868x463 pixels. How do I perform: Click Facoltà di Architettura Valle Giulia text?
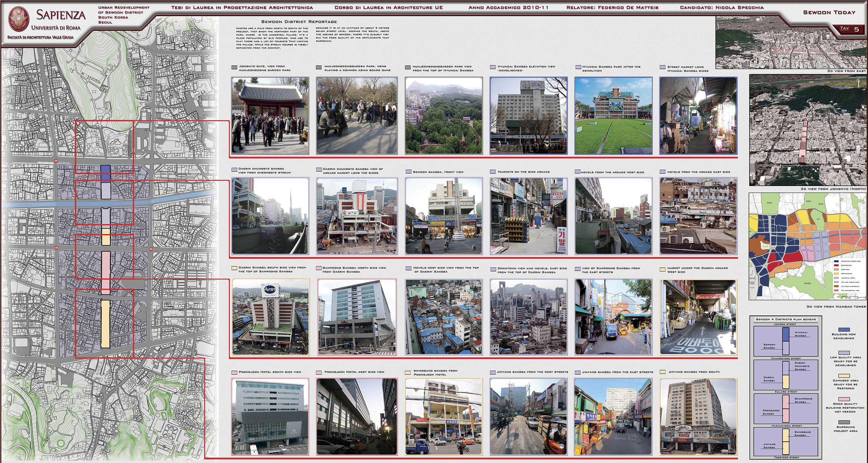coord(40,37)
